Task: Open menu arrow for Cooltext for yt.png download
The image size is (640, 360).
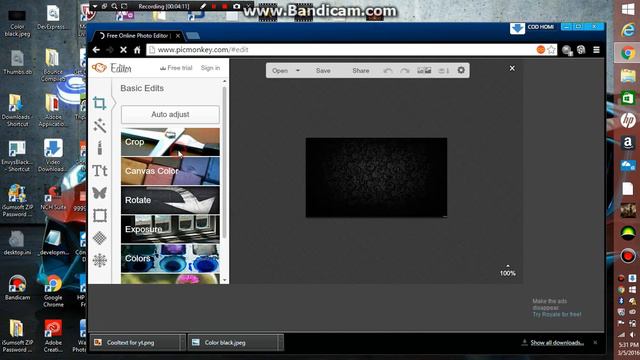Action: coord(182,343)
